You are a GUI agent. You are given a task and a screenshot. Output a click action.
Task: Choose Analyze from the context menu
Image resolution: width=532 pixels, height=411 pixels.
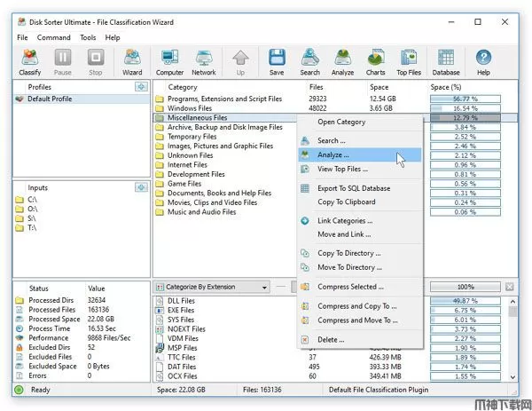(x=333, y=154)
